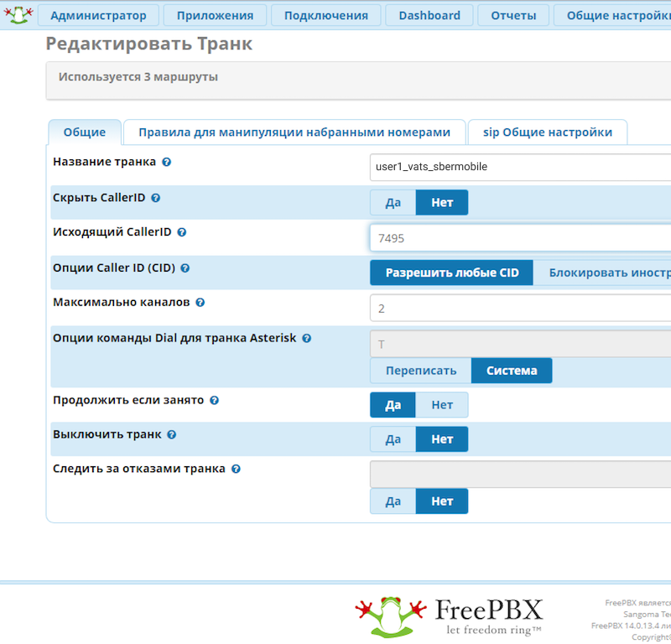Click the FreePBX frog logo in top bar
Screen dimensions: 671x644
(18, 14)
